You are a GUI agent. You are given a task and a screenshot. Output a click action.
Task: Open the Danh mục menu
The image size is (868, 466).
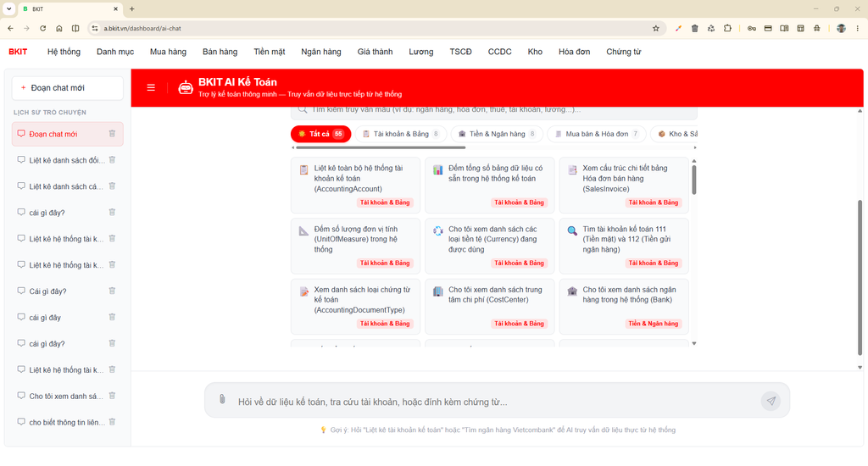(x=115, y=52)
